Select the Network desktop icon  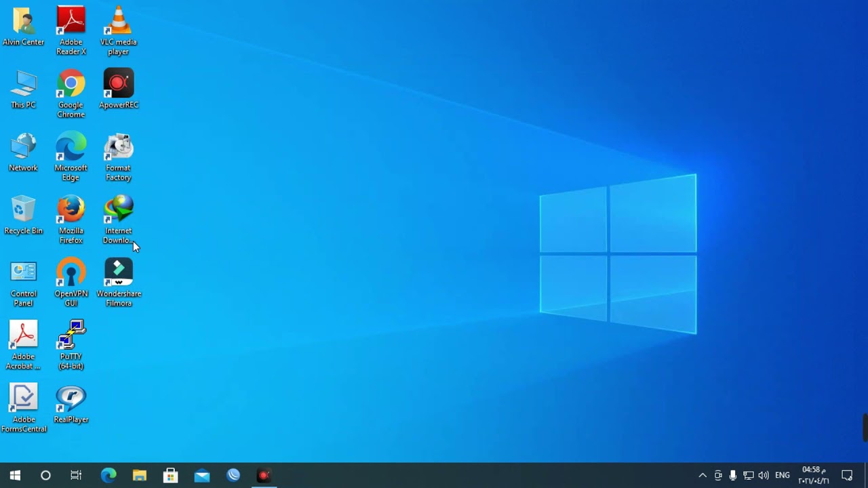click(x=23, y=152)
